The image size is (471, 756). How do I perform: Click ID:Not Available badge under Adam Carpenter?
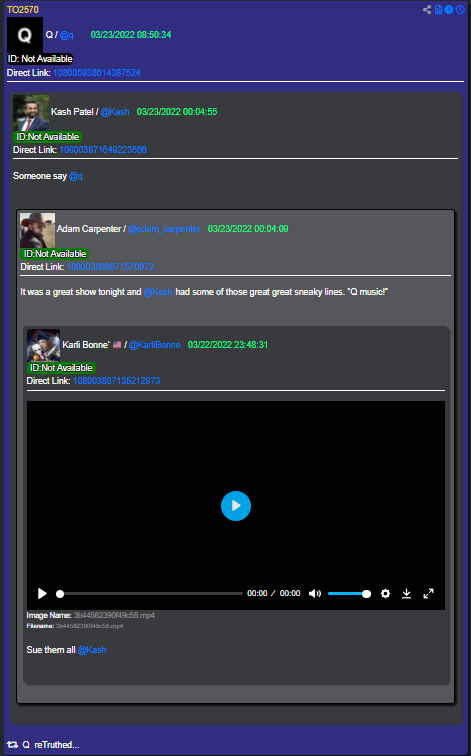54,254
